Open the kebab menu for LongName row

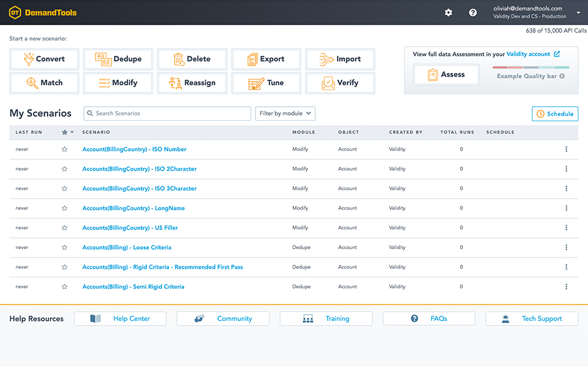pos(566,208)
